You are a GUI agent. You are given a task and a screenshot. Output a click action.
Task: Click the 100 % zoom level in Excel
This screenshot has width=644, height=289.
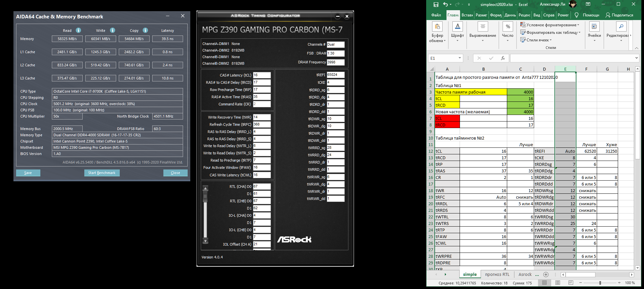pos(630,283)
